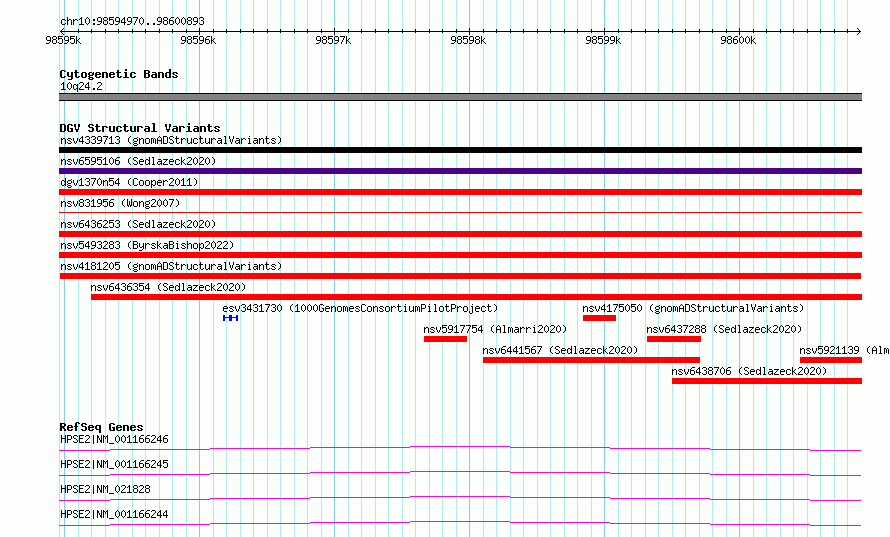The width and height of the screenshot is (890, 537).
Task: Open the Cytogenetic Bands track title
Action: coord(119,74)
